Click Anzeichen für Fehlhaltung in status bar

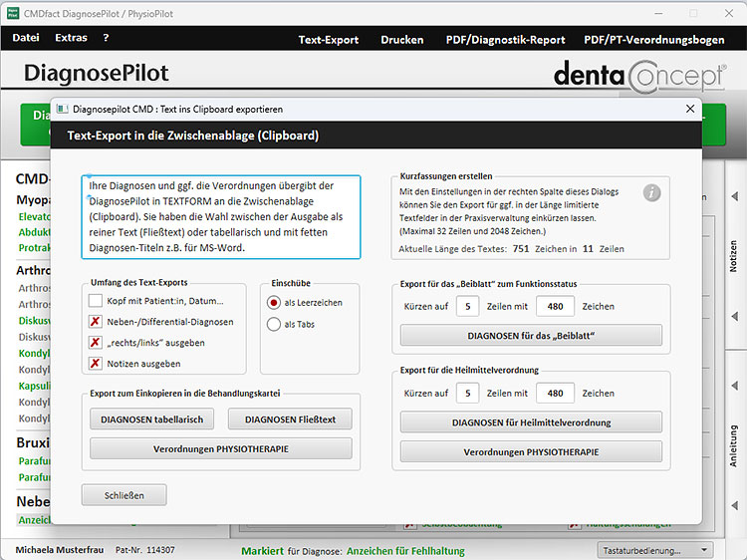(x=405, y=551)
